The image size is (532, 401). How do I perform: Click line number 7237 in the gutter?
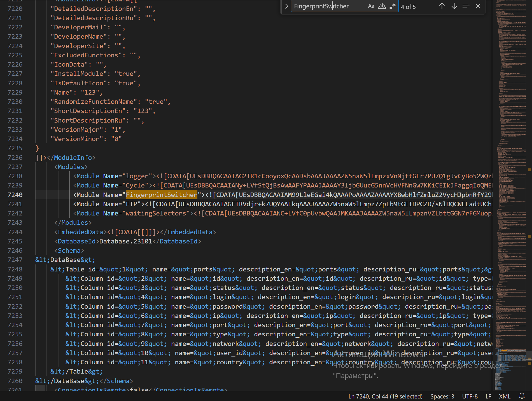(15, 167)
